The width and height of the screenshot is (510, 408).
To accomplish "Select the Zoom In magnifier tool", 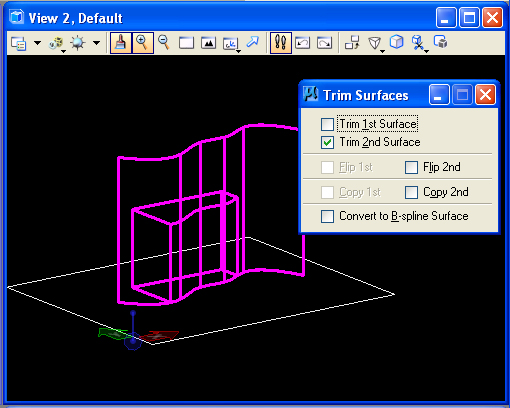I will (x=143, y=43).
